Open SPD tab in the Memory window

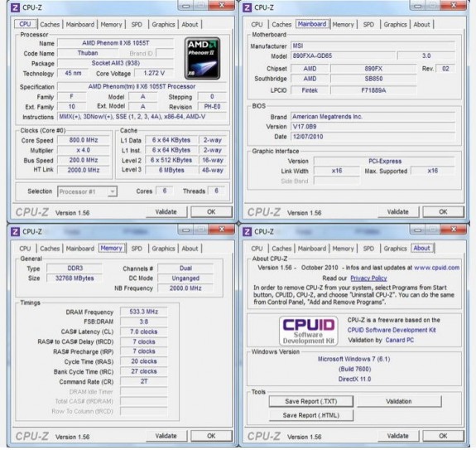pos(137,249)
